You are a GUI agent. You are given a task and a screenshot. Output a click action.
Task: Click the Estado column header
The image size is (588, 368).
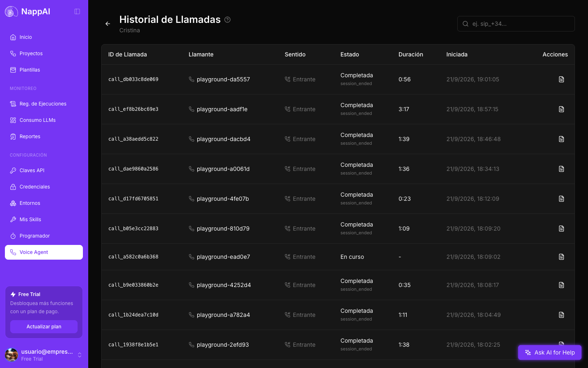coord(350,54)
